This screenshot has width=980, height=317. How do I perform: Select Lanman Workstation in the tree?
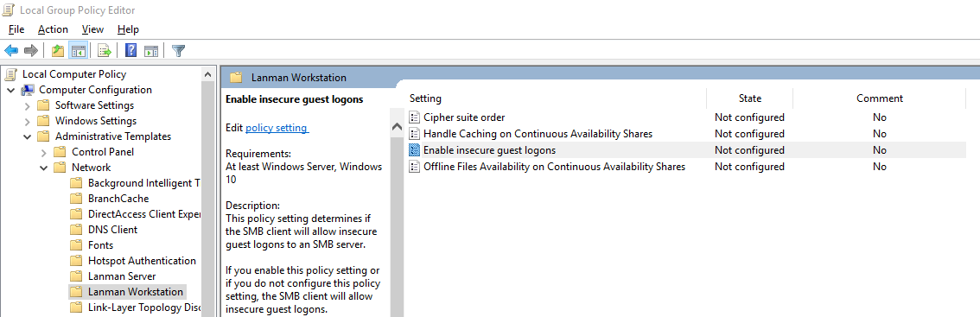click(x=136, y=292)
